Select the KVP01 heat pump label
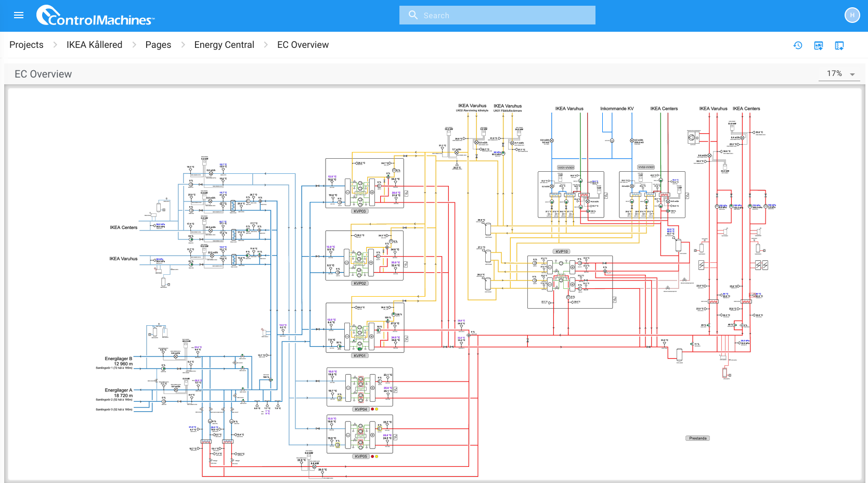Screen dimensions: 868x483 (360, 355)
